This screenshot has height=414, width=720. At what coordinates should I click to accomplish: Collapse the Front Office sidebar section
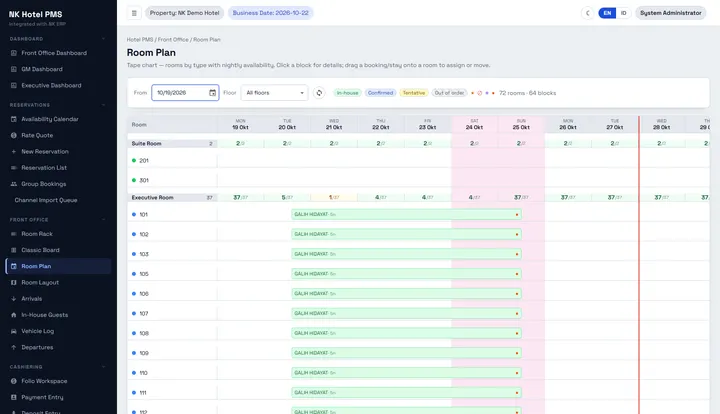click(x=103, y=220)
